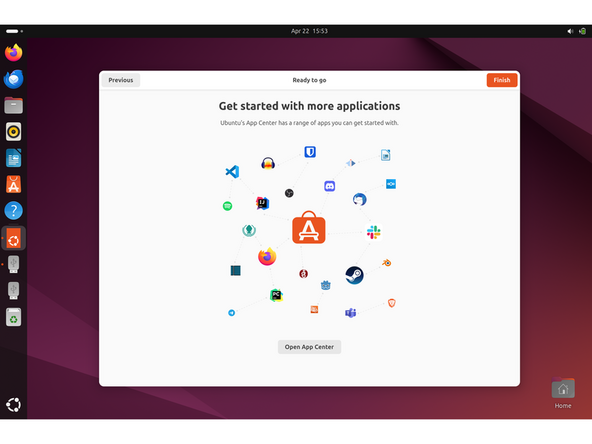
Task: Launch Rhythmbox music player
Action: pyautogui.click(x=14, y=132)
